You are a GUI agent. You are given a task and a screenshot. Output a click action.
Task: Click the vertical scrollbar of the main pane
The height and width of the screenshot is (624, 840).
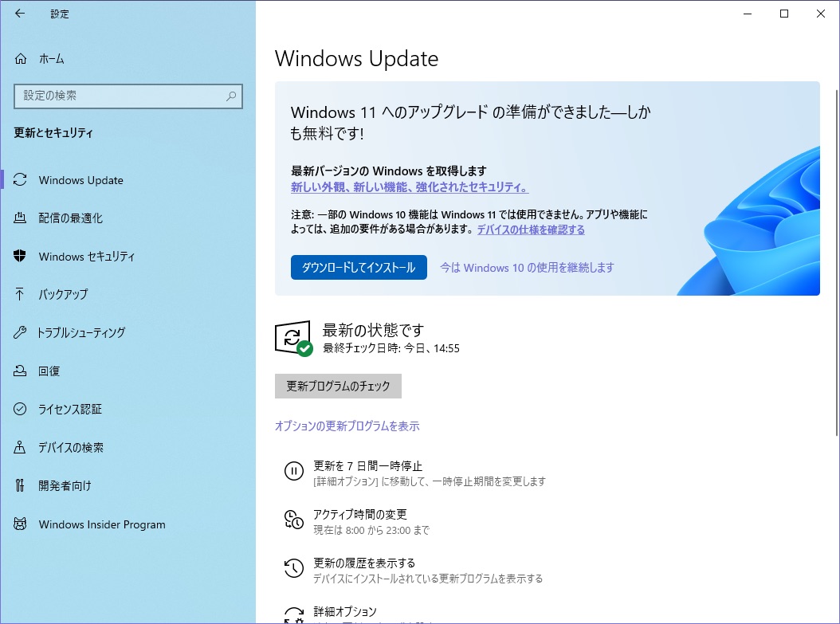[836, 262]
